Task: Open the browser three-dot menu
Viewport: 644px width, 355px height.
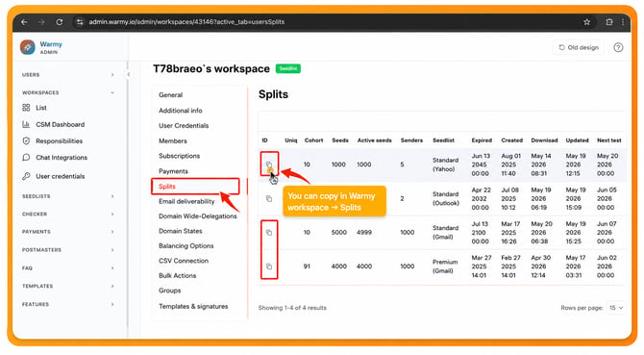Action: pyautogui.click(x=623, y=22)
